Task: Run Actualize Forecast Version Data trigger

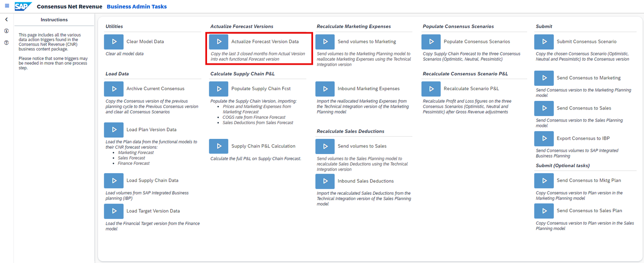Action: tap(219, 42)
